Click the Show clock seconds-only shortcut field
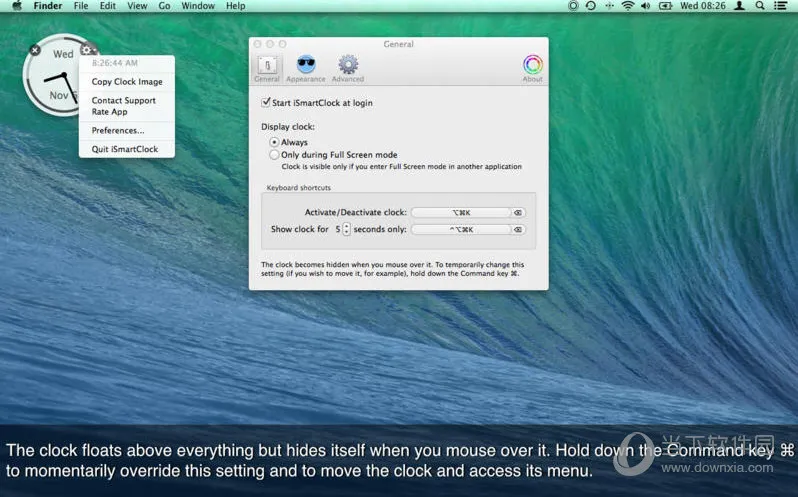This screenshot has width=798, height=497. pyautogui.click(x=461, y=229)
